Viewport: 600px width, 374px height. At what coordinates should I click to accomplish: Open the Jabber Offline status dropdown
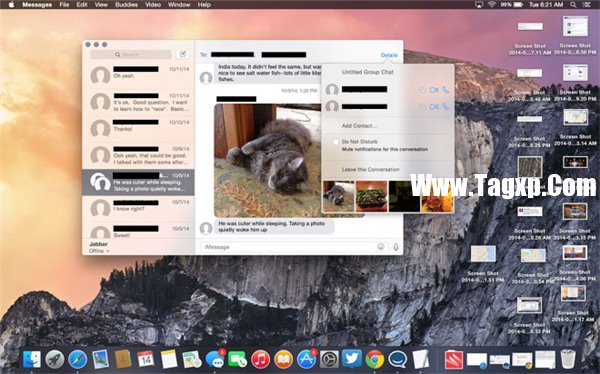[x=99, y=251]
